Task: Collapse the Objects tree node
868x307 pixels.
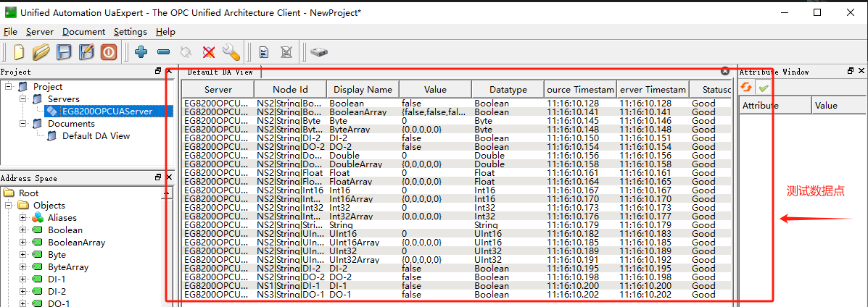Action: (9, 206)
